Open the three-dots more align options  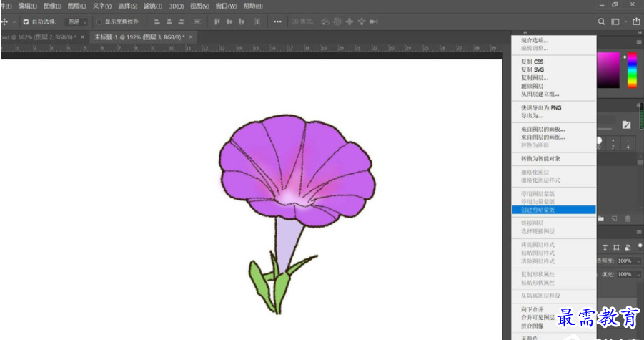(277, 21)
